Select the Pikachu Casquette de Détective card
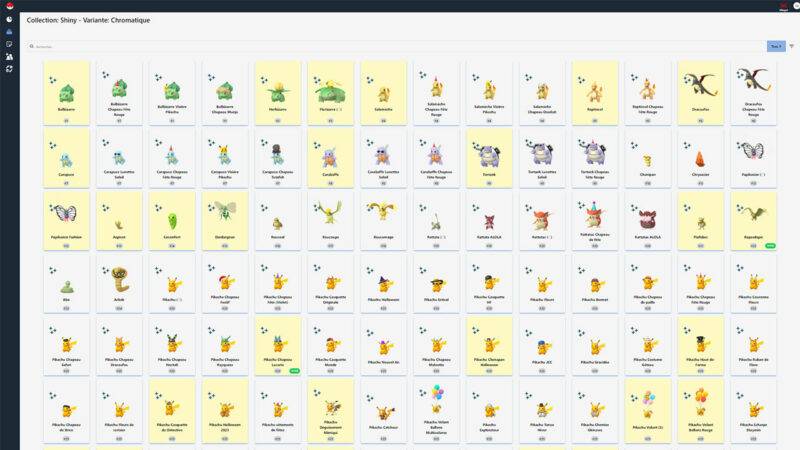This screenshot has width=800, height=450. click(x=172, y=411)
